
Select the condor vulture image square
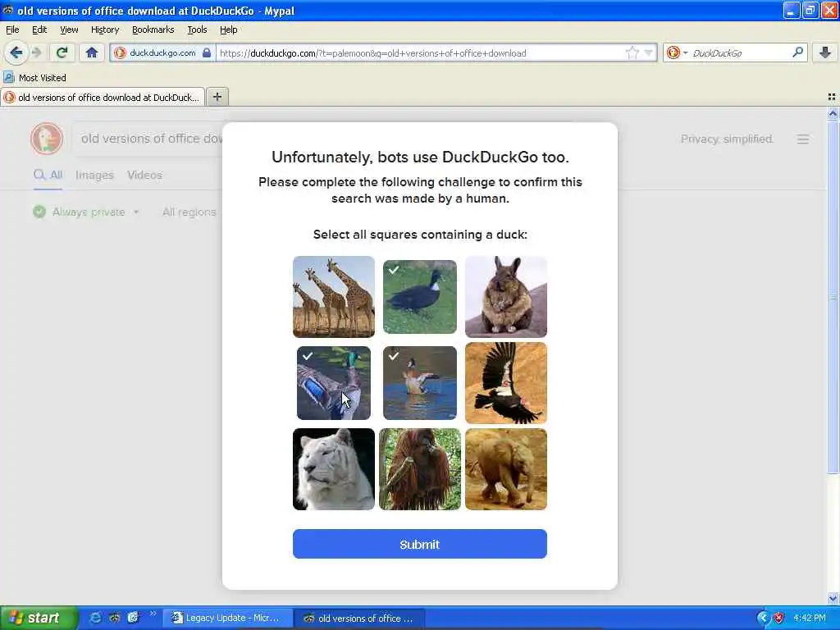(x=506, y=383)
